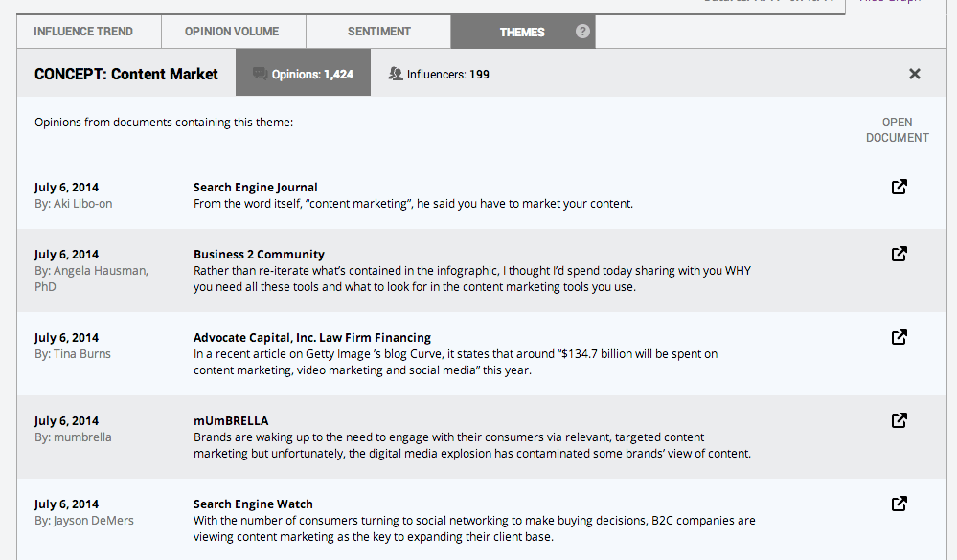Click the Search Engine Journal source title
This screenshot has height=560, width=957.
(x=255, y=187)
